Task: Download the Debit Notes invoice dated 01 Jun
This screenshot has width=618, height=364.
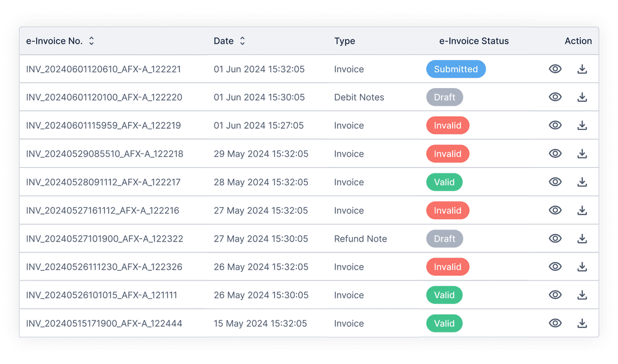Action: (x=582, y=97)
